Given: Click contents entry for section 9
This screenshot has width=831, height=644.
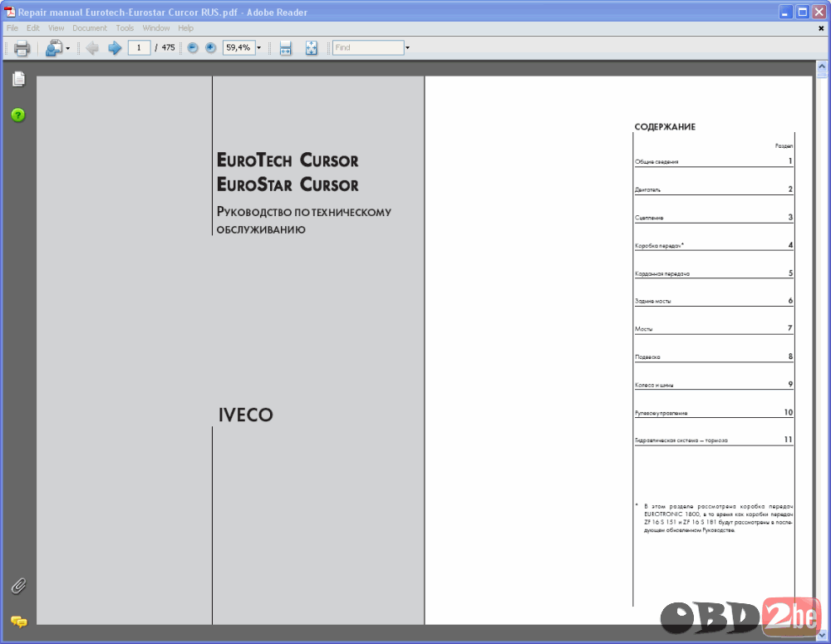Looking at the screenshot, I should [x=714, y=384].
